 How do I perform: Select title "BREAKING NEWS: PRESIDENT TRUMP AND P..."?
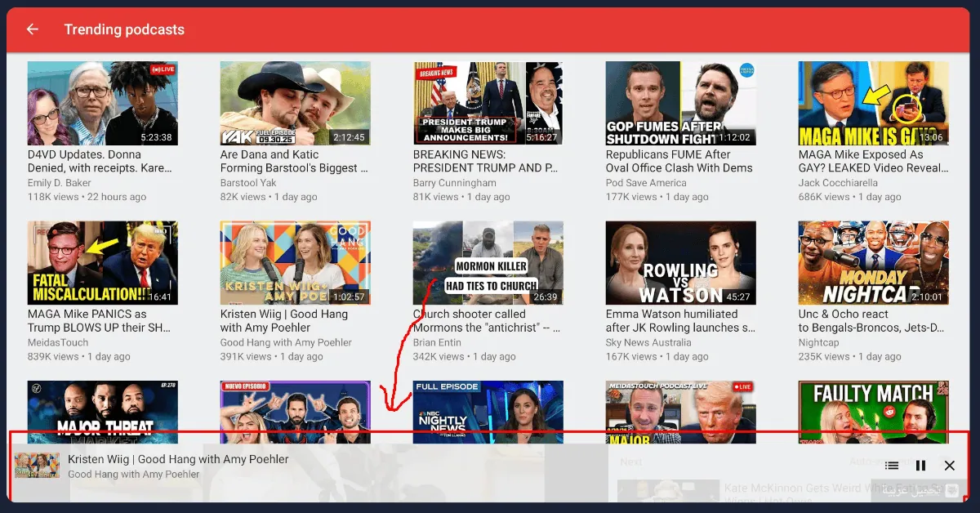click(x=487, y=161)
